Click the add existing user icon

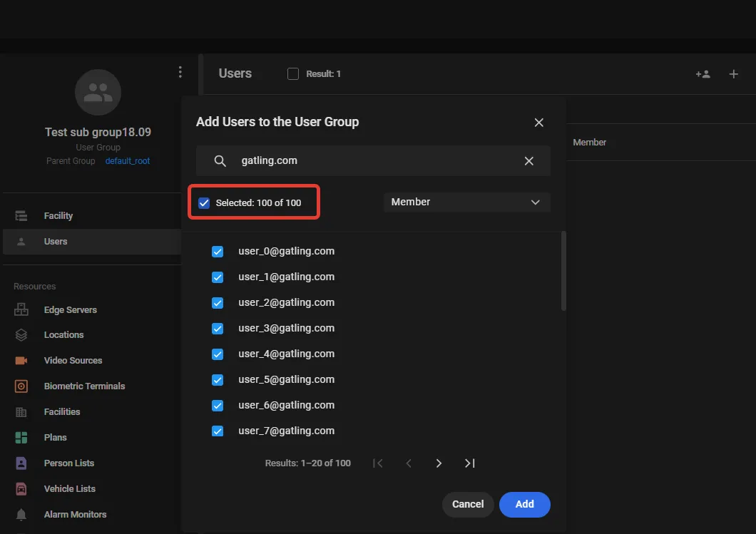pyautogui.click(x=703, y=74)
